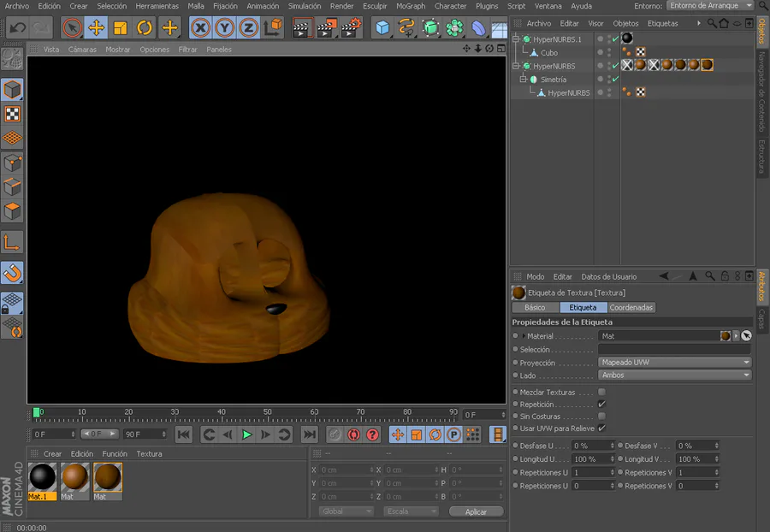Collapse the Simetría tree node
The width and height of the screenshot is (770, 532).
click(x=523, y=80)
